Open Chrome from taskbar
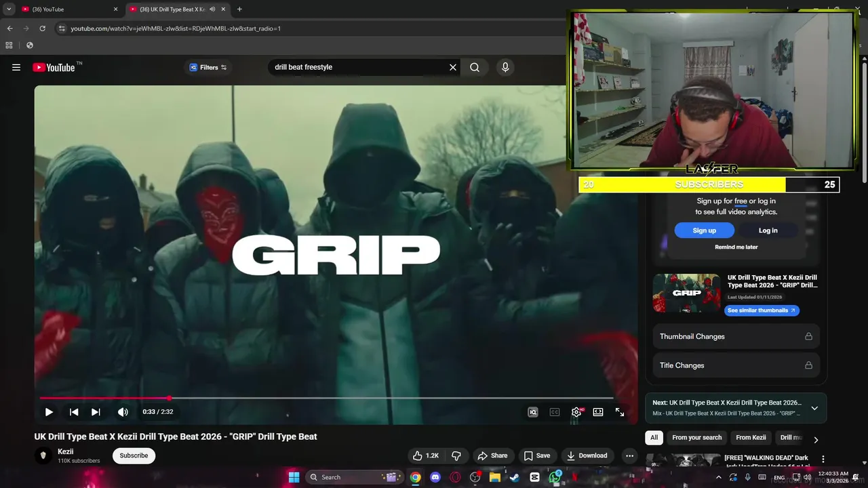868x488 pixels. tap(415, 477)
